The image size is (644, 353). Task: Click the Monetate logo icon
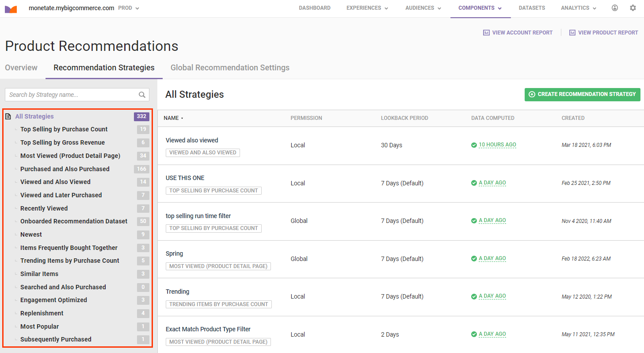[11, 8]
